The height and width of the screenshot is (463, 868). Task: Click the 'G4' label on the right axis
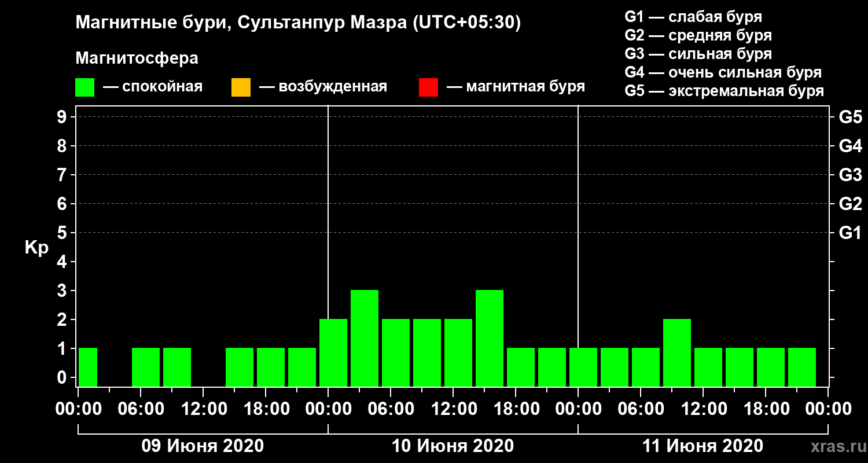851,146
